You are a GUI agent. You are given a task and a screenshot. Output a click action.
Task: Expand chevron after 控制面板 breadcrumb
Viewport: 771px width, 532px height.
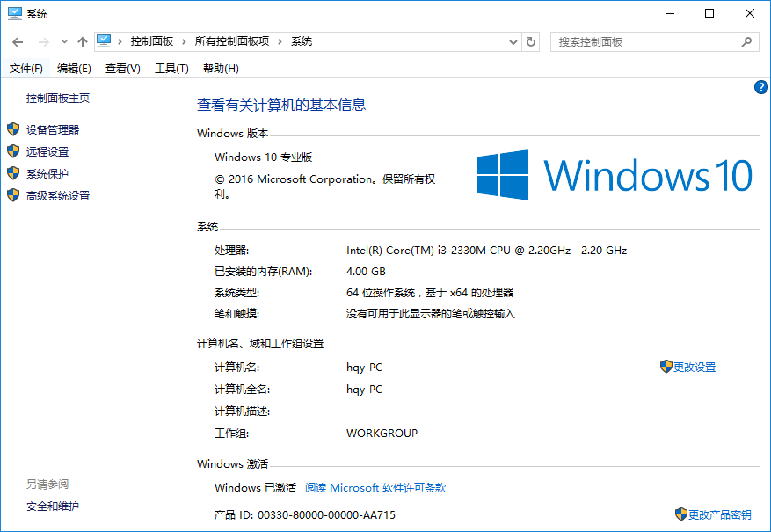tap(184, 42)
